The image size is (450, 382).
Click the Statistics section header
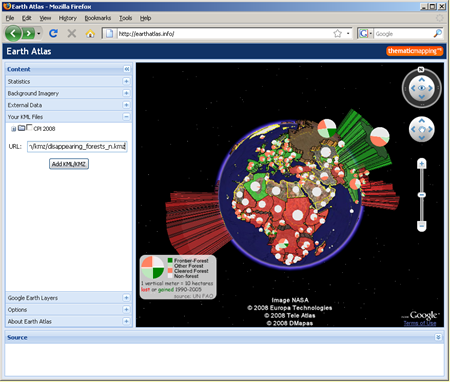tap(68, 81)
